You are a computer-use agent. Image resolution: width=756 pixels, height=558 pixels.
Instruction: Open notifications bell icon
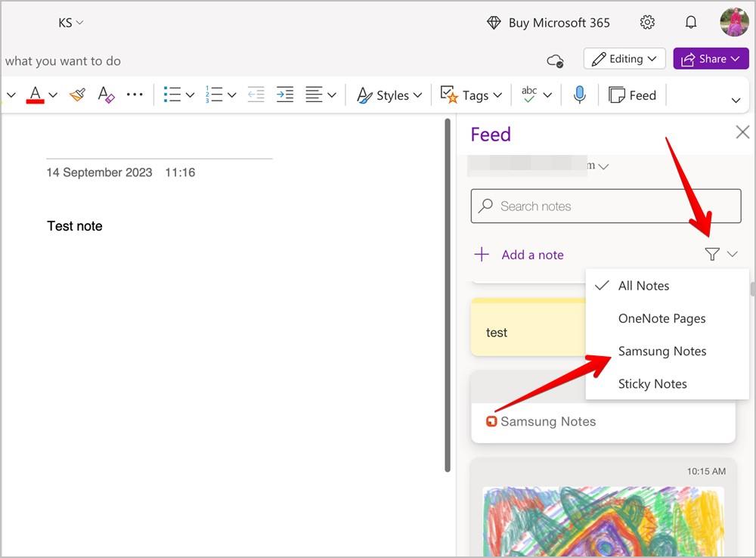point(691,22)
